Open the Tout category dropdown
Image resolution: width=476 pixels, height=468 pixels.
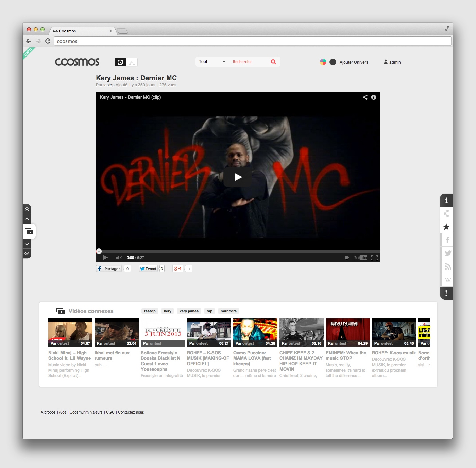pyautogui.click(x=212, y=62)
